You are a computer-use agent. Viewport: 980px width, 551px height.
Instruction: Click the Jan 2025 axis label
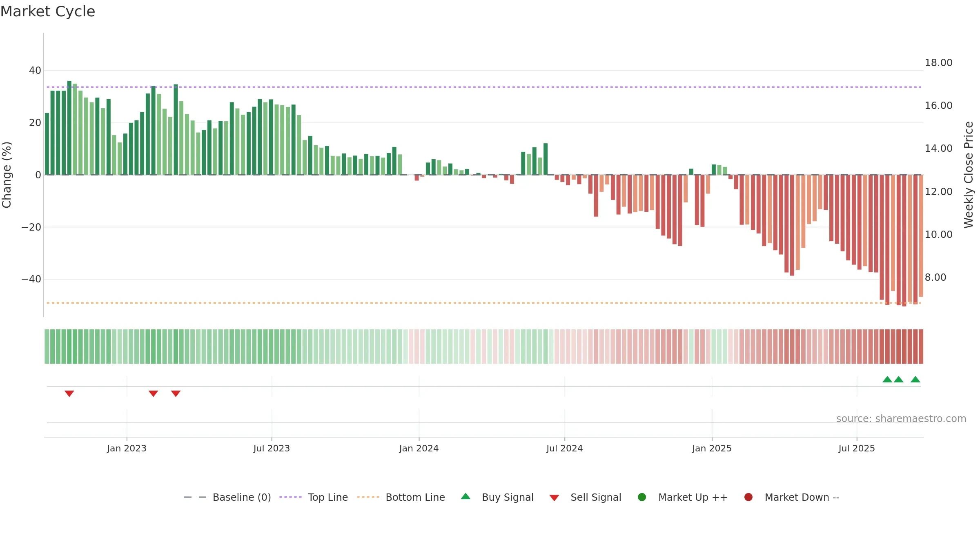712,449
